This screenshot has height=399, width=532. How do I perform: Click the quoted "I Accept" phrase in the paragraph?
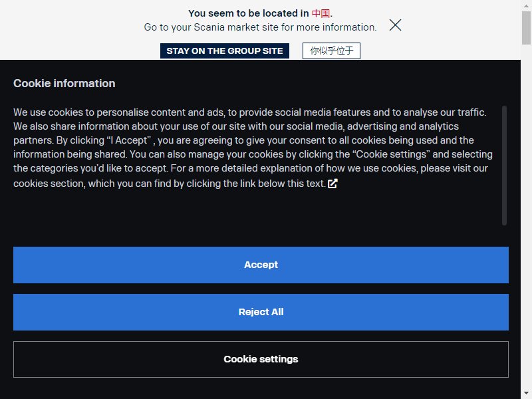pos(128,140)
